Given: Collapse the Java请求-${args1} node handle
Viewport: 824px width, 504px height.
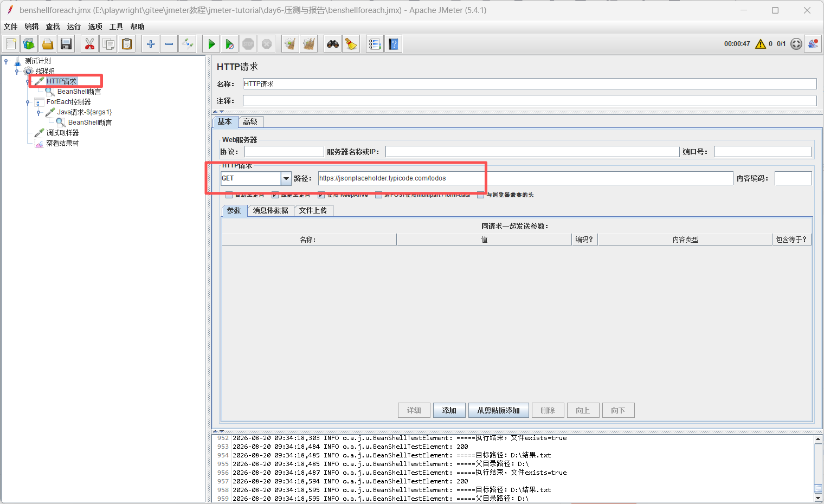Looking at the screenshot, I should [x=38, y=112].
